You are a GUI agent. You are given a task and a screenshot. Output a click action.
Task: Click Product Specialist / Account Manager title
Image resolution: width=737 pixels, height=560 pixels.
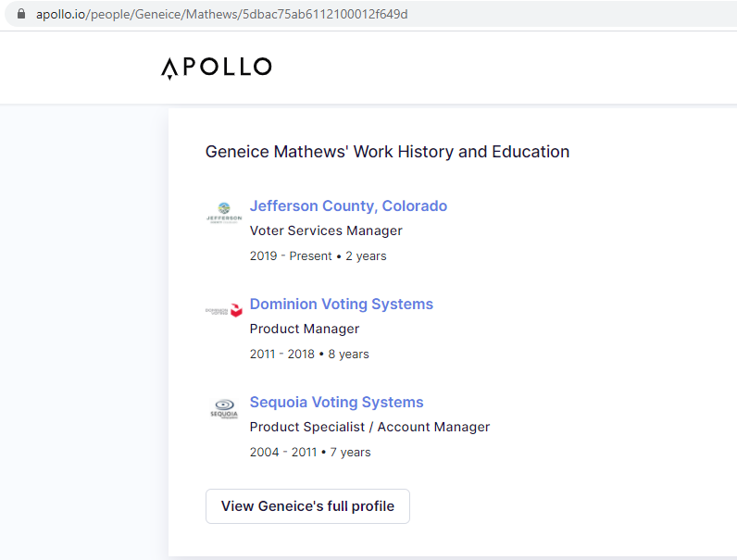[369, 427]
